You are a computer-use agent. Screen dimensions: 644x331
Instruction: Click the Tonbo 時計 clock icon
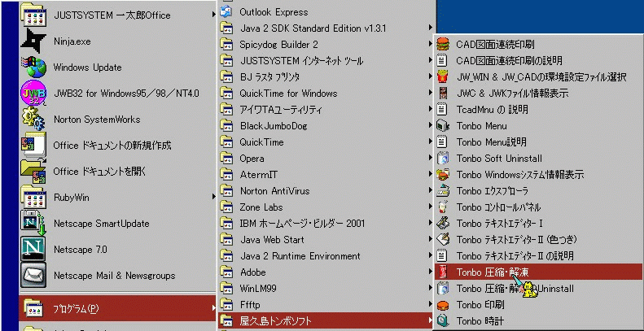[443, 320]
